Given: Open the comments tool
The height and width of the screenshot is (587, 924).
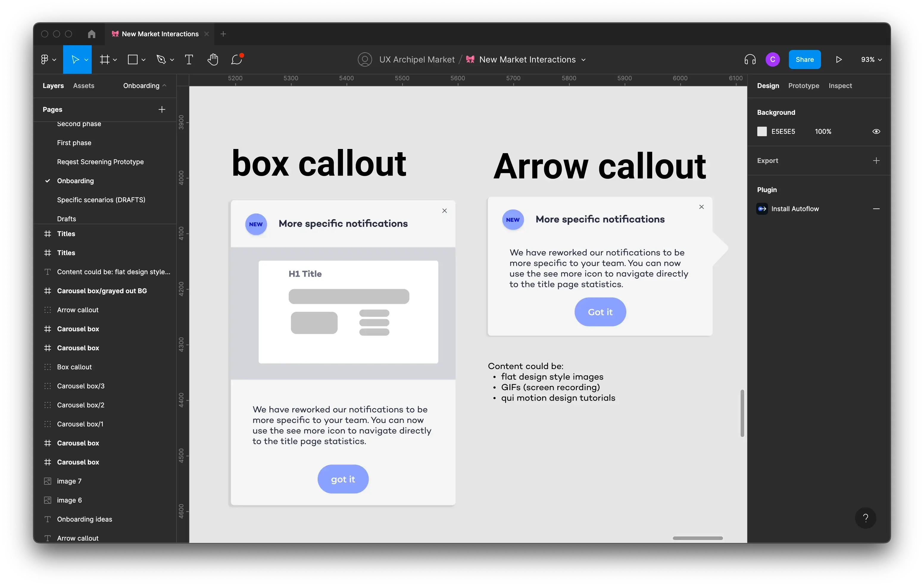Looking at the screenshot, I should tap(237, 59).
